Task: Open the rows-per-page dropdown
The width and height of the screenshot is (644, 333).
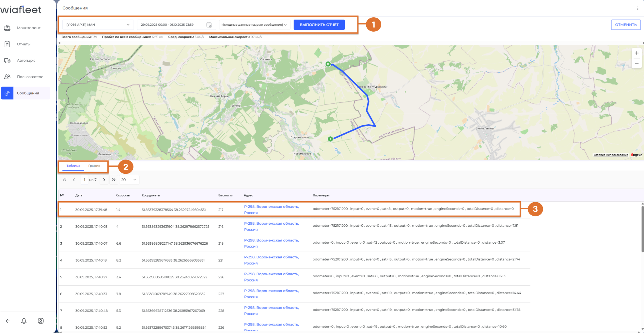Action: [129, 180]
